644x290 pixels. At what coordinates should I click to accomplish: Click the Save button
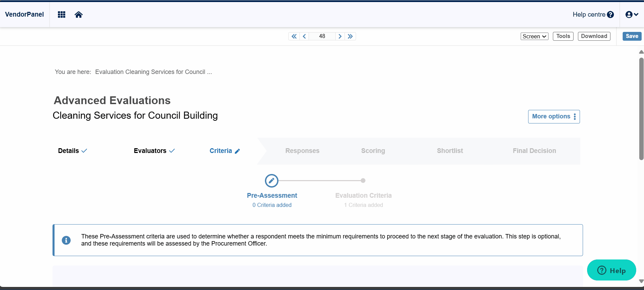[x=632, y=36]
